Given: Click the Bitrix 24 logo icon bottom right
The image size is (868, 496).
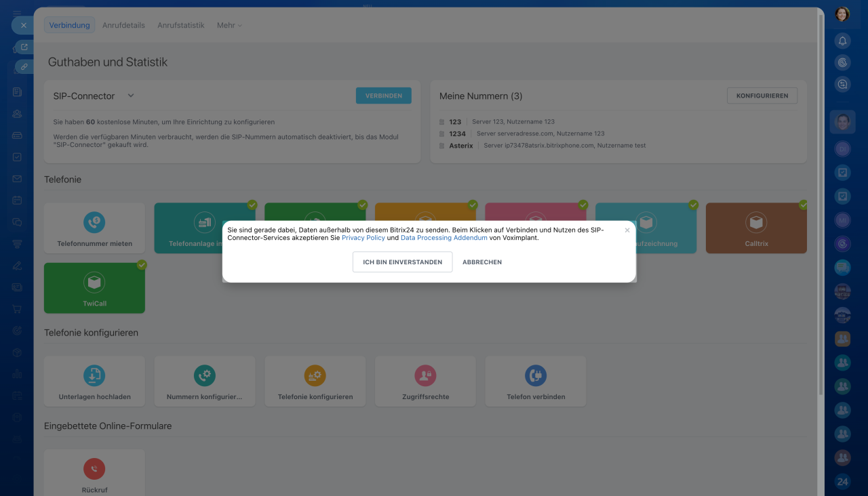Looking at the screenshot, I should pyautogui.click(x=842, y=482).
